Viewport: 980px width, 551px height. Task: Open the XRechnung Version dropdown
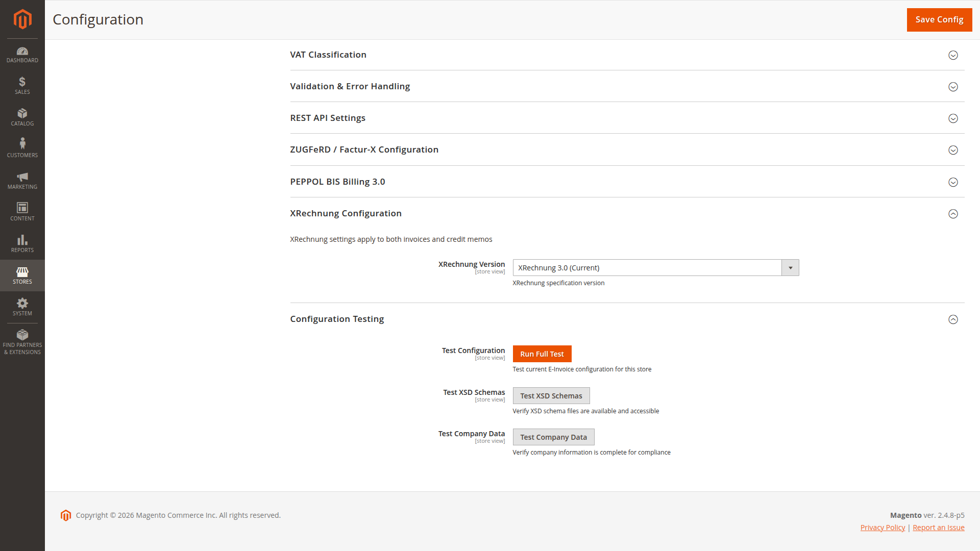[655, 268]
